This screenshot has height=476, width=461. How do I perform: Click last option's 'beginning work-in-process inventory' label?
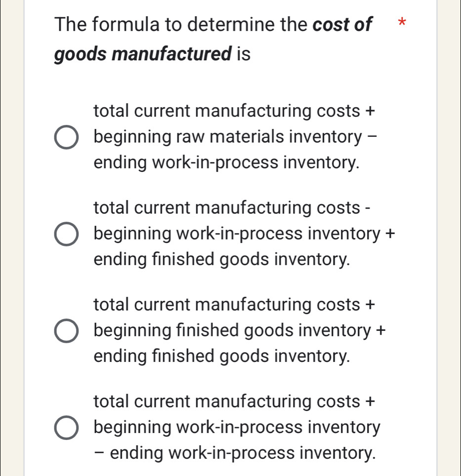click(238, 427)
